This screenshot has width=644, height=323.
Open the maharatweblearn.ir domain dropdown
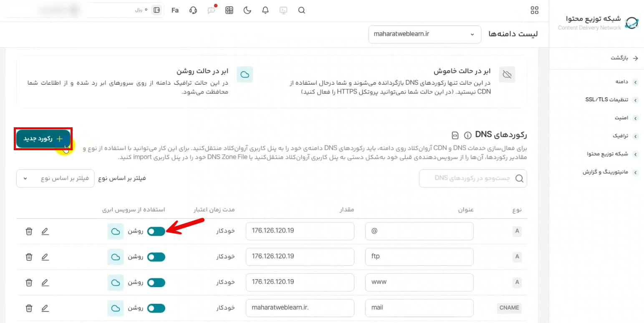[425, 34]
